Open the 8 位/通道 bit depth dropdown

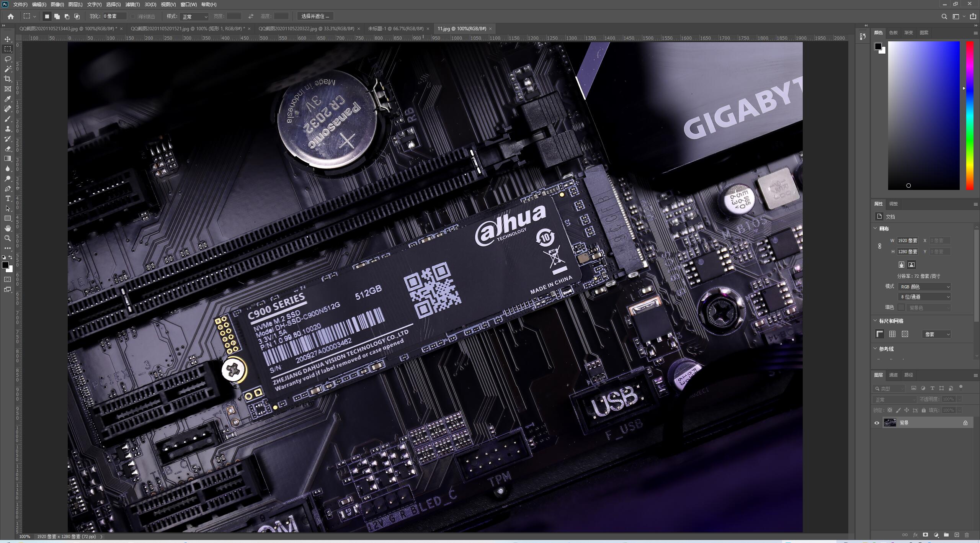(x=924, y=296)
